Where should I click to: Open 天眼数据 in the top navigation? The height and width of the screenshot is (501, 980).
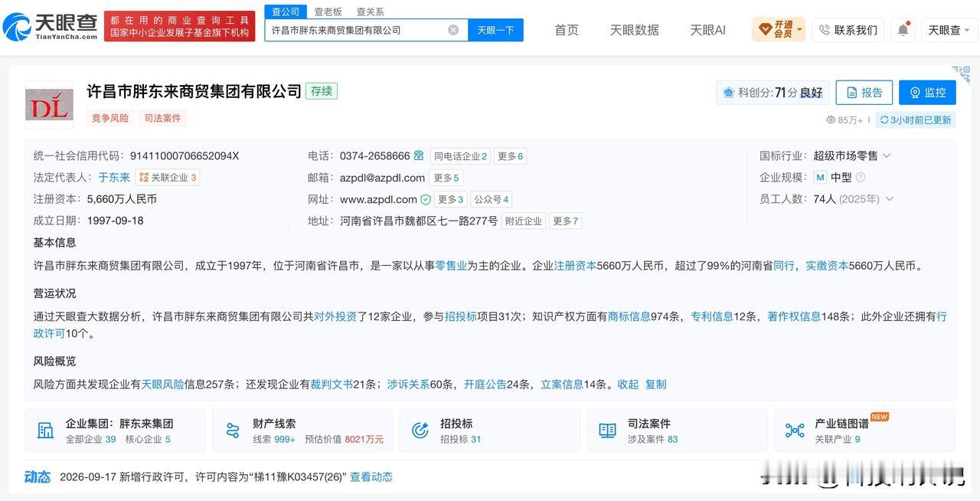pyautogui.click(x=634, y=30)
